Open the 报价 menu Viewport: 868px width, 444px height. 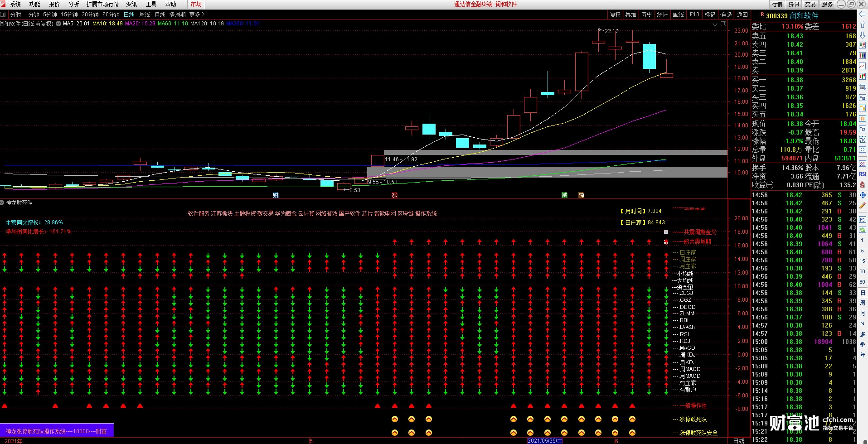click(54, 4)
